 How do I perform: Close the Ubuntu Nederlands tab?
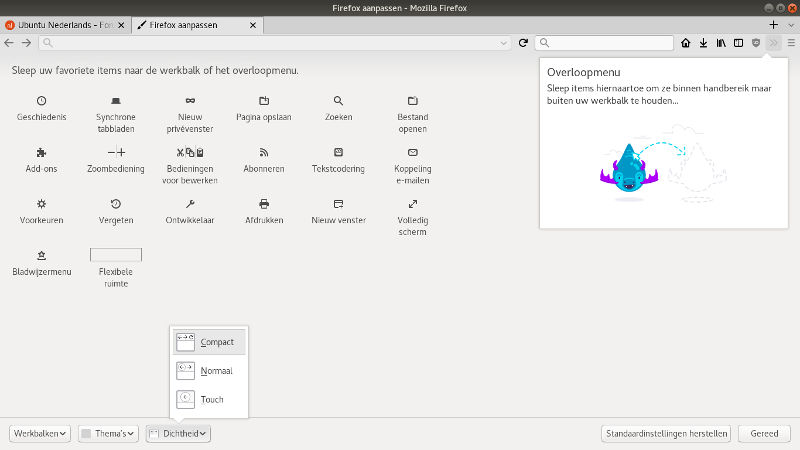click(x=121, y=25)
